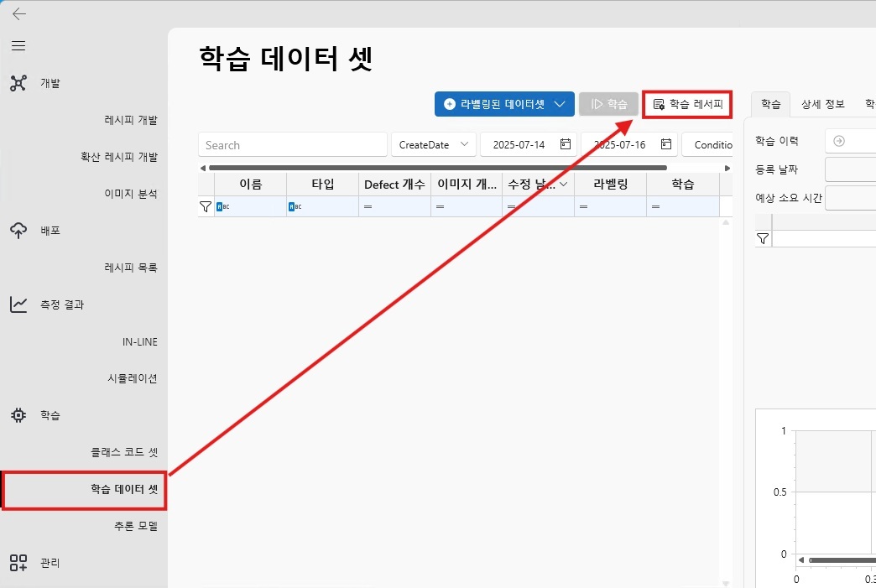Expand the 라벨링된 데이터셋 dropdown
Viewport: 876px width, 588px height.
pos(560,104)
